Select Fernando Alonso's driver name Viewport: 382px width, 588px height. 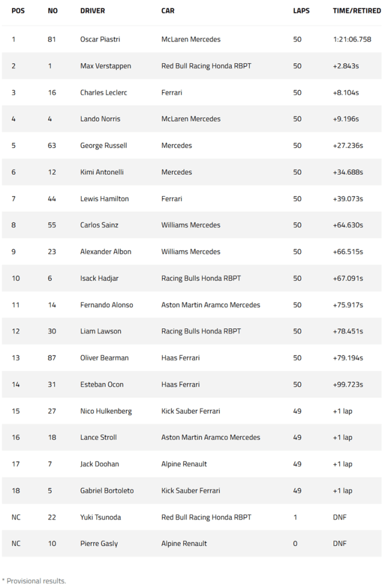pyautogui.click(x=106, y=305)
